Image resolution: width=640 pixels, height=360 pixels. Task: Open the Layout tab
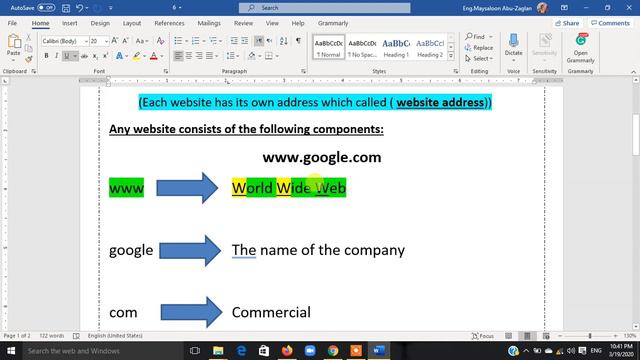tap(132, 23)
